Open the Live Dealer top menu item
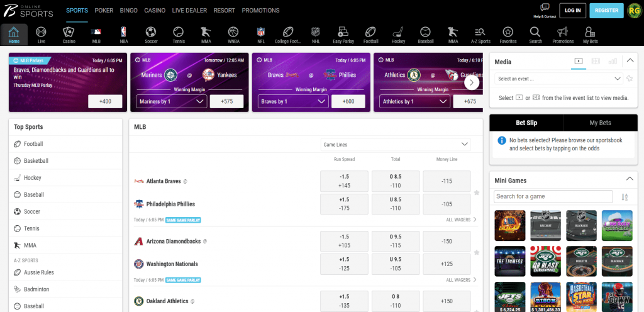The width and height of the screenshot is (644, 312). [189, 11]
